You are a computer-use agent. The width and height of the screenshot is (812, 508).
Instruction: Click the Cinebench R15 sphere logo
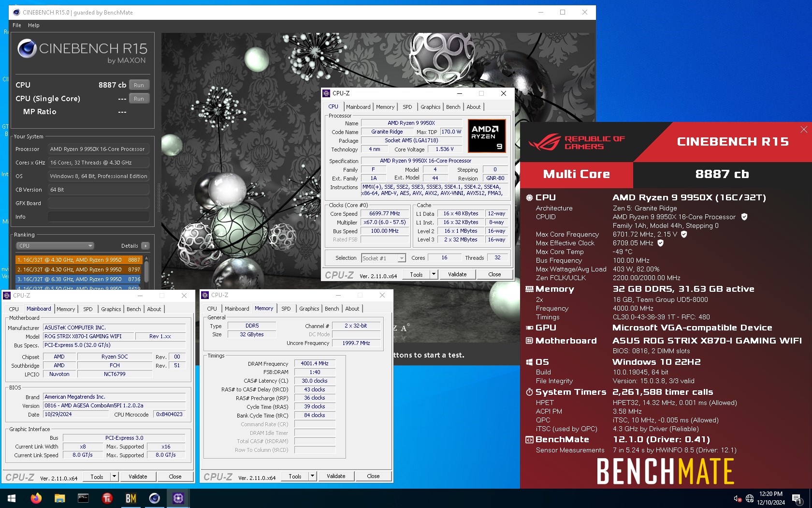point(27,48)
